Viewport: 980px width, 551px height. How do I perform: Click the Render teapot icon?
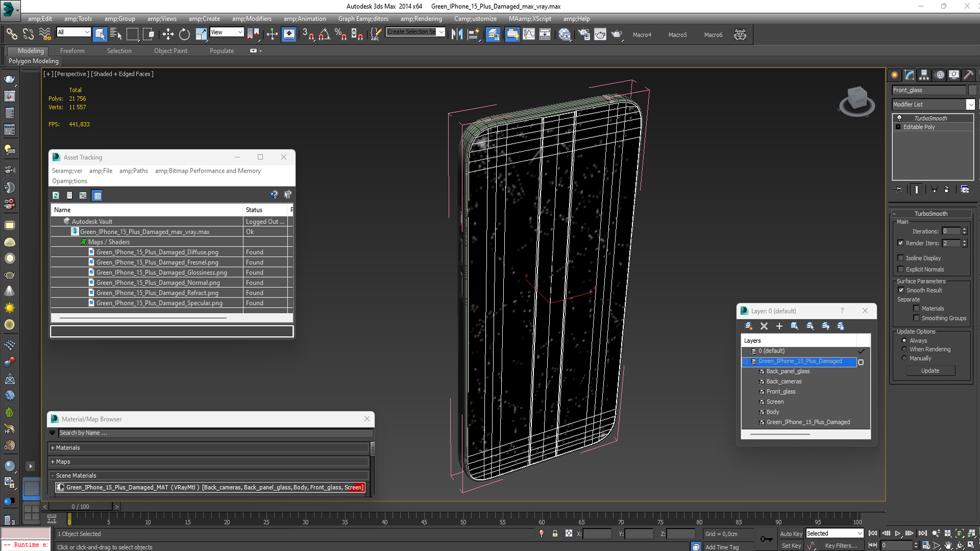(x=617, y=34)
